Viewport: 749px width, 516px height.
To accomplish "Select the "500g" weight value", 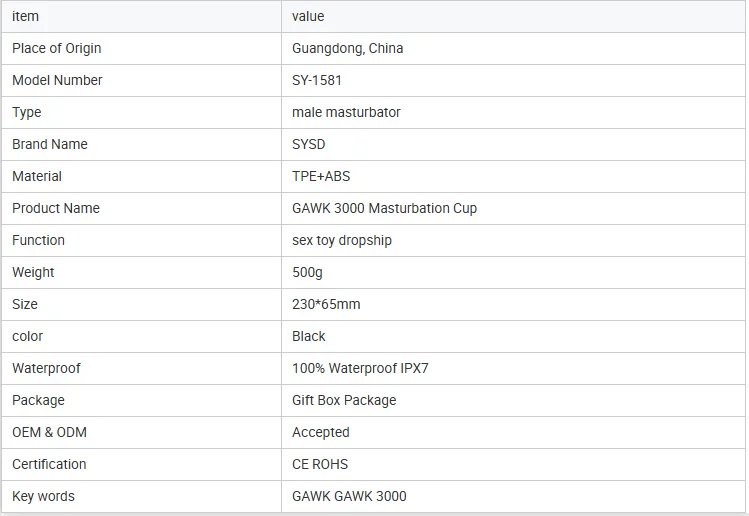I will click(x=307, y=272).
